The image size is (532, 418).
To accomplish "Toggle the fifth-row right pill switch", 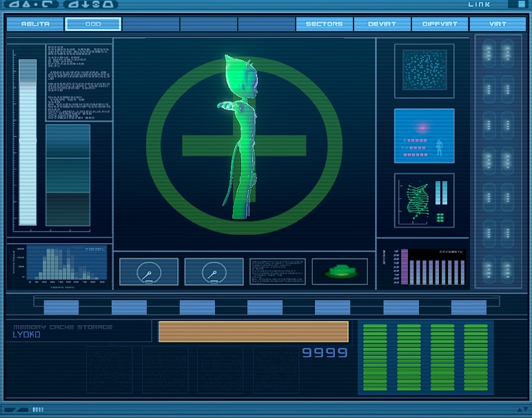I will 507,197.
